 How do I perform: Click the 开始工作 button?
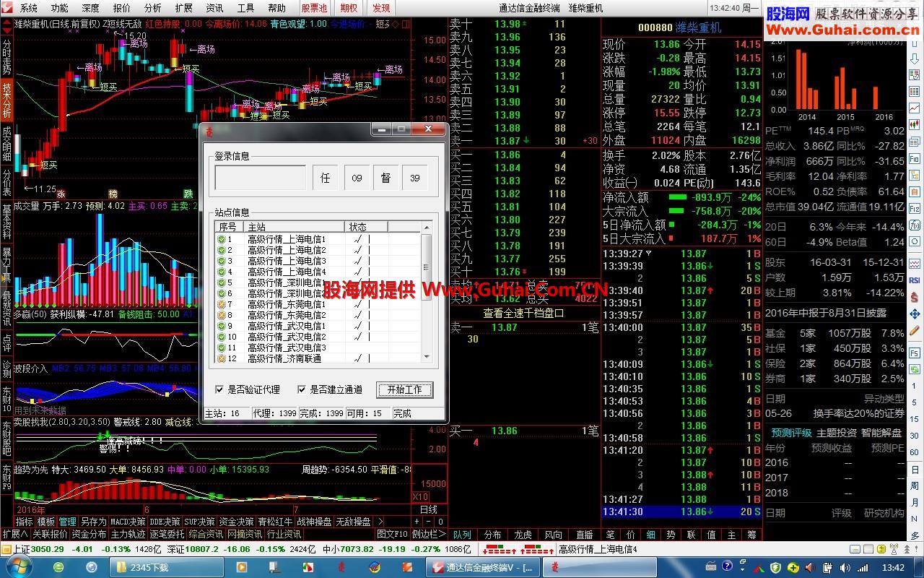[404, 389]
